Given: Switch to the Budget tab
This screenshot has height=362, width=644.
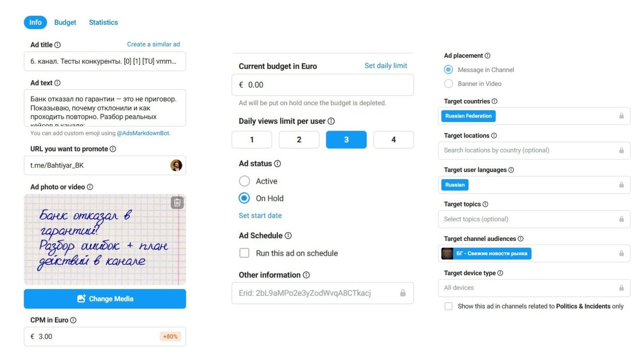Looking at the screenshot, I should [x=65, y=23].
